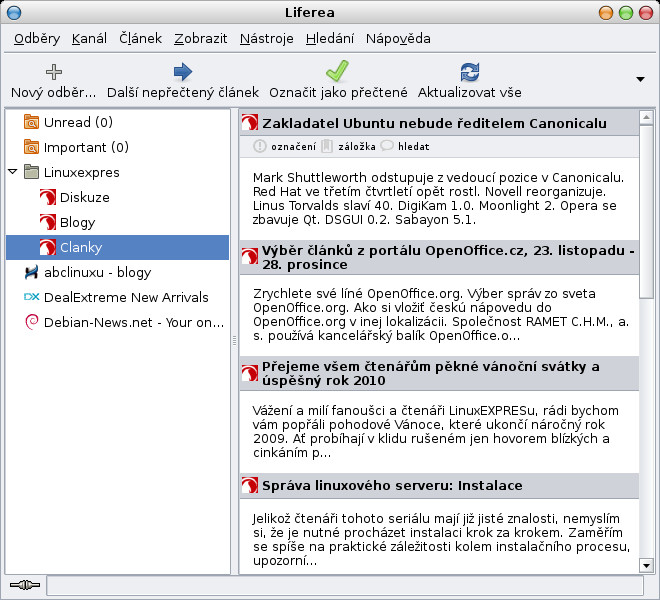Click the icon beside Správa linuxového serveru

coord(250,485)
